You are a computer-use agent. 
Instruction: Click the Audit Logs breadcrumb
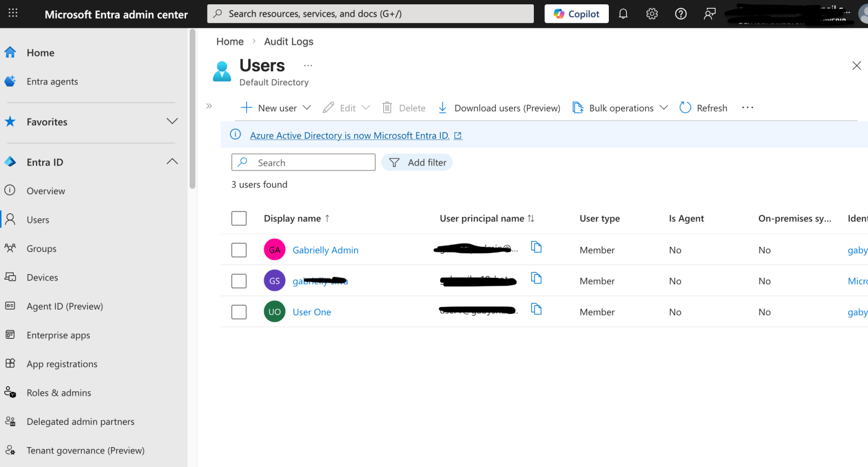pos(289,42)
